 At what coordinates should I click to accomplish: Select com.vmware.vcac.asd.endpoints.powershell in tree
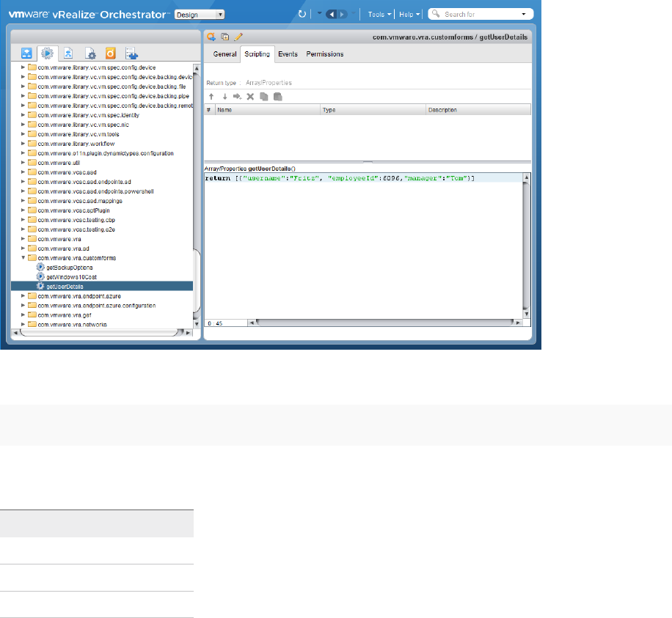pyautogui.click(x=95, y=191)
